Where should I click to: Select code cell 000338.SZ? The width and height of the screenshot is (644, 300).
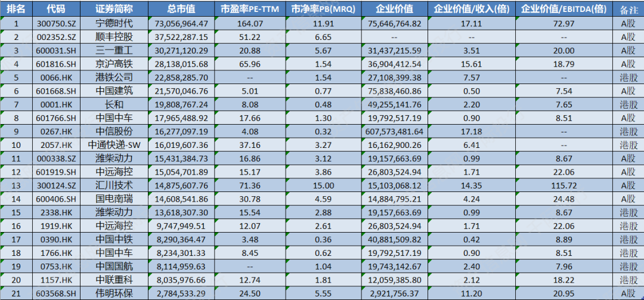coord(56,159)
